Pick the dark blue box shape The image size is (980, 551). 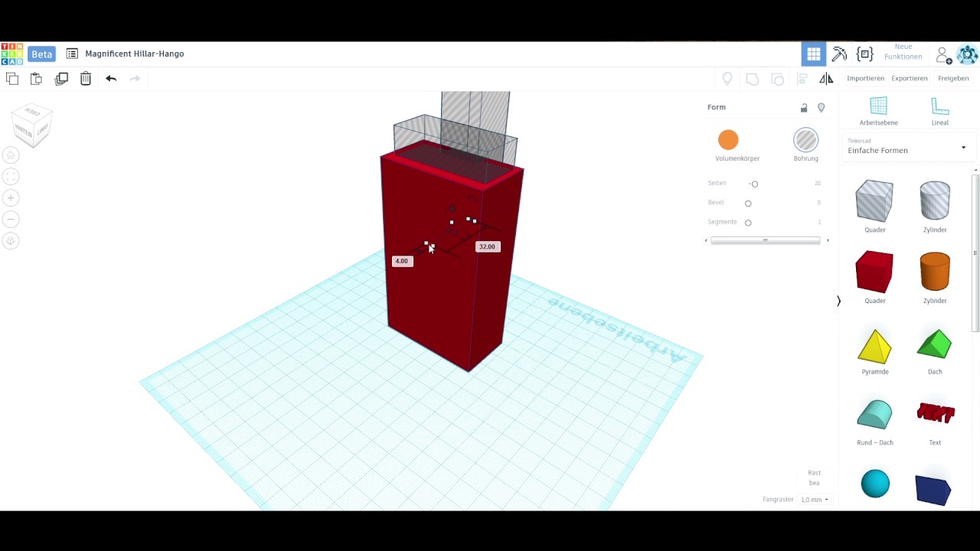point(933,491)
